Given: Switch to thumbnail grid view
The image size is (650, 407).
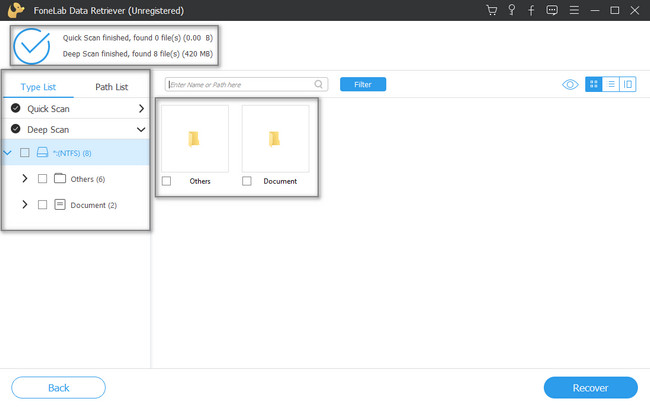Looking at the screenshot, I should (x=594, y=84).
